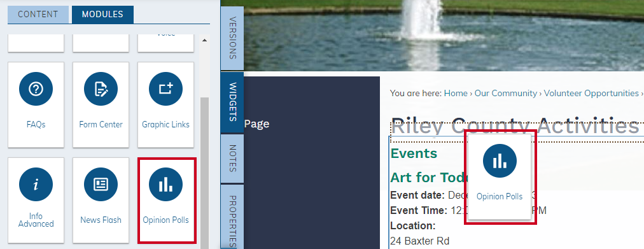Click the Event Time label
644x249 pixels.
point(419,210)
